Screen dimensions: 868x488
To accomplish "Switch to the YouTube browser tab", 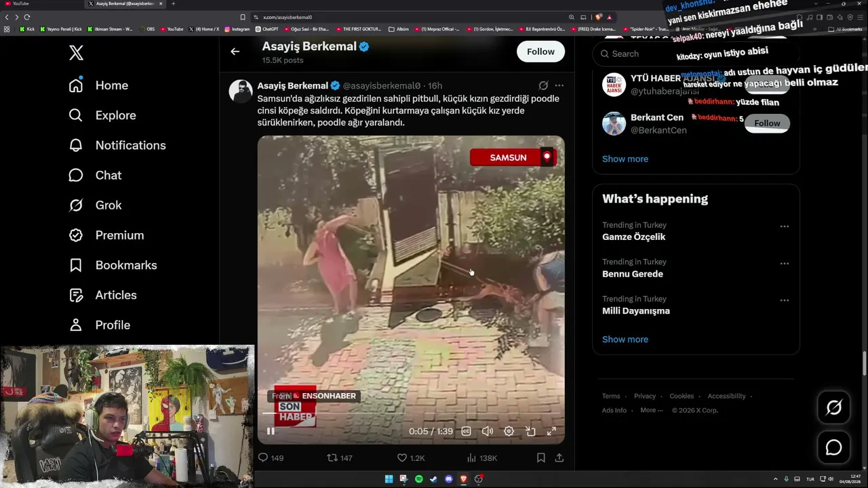I will coord(41,3).
